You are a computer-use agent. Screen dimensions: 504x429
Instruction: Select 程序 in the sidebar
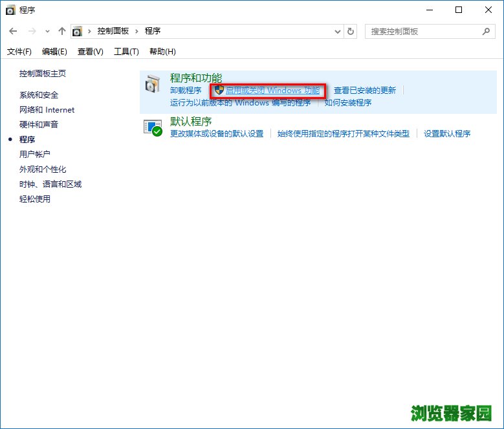click(x=27, y=140)
